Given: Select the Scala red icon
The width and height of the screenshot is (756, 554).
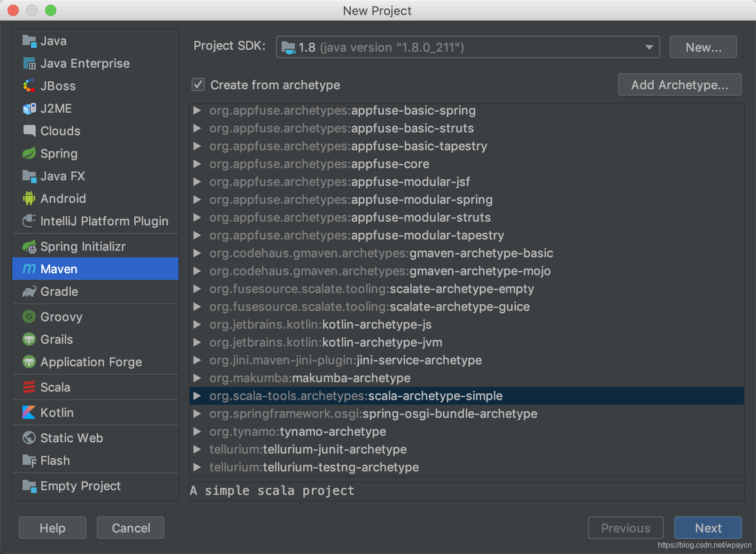Looking at the screenshot, I should (29, 387).
